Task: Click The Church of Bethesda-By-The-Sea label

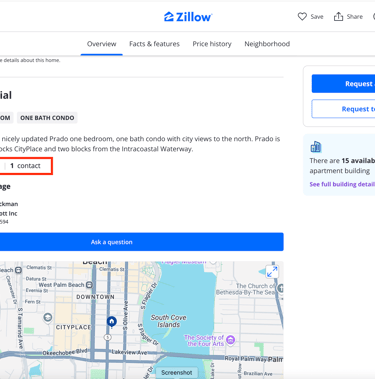Action: (246, 289)
